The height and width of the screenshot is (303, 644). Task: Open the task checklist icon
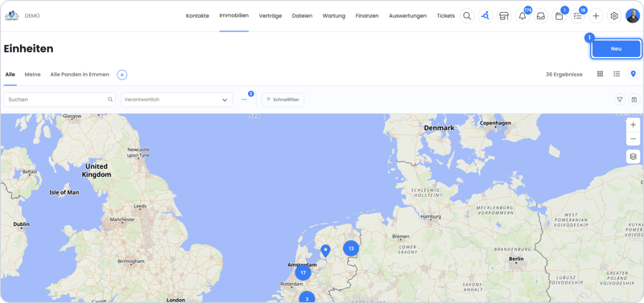[x=577, y=16]
